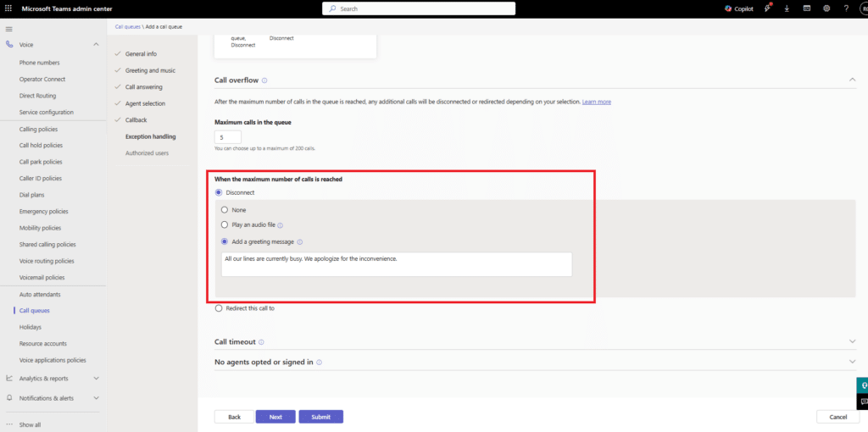Click the help question mark icon
Screen dimensions: 868x432
[x=846, y=8]
